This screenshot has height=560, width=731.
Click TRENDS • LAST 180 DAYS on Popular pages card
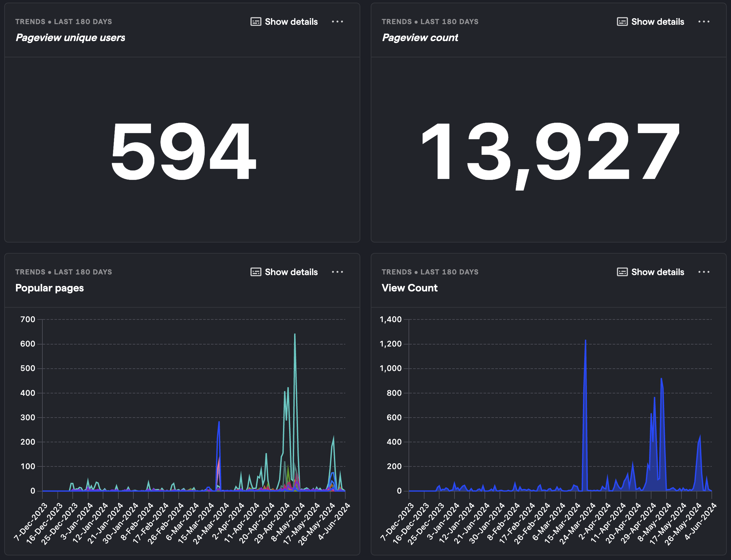coord(64,272)
